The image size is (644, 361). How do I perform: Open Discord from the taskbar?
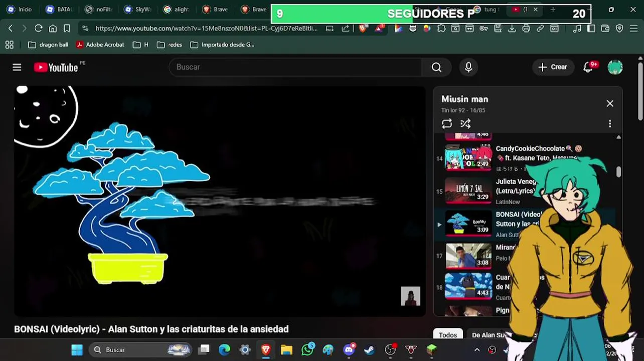coord(349,350)
